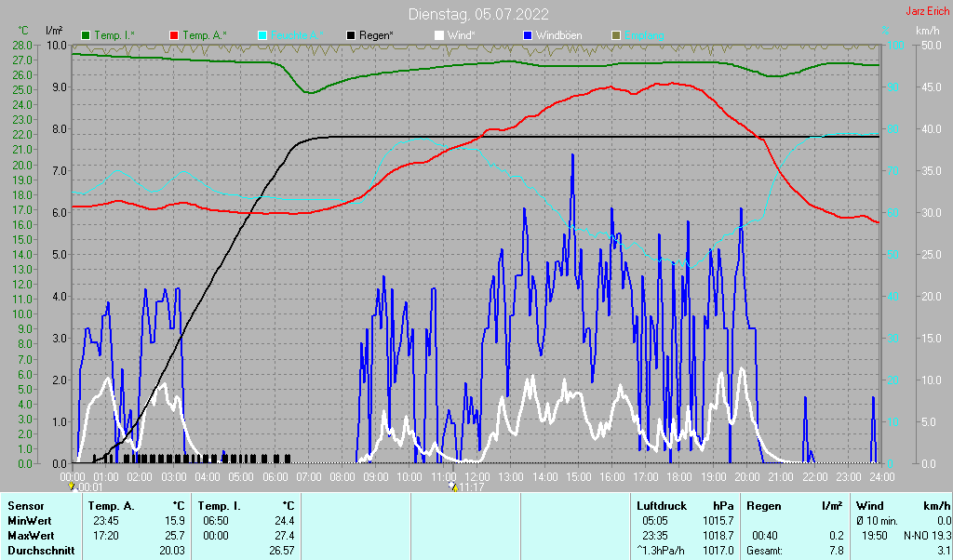Click the Temp. I. minimum time '06:50'
Viewport: 953px width, 560px height.
tap(216, 521)
